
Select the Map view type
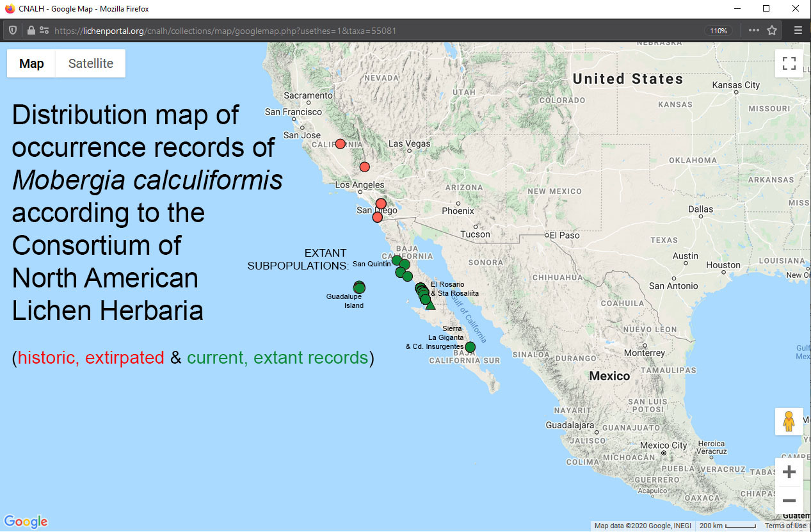pyautogui.click(x=31, y=63)
